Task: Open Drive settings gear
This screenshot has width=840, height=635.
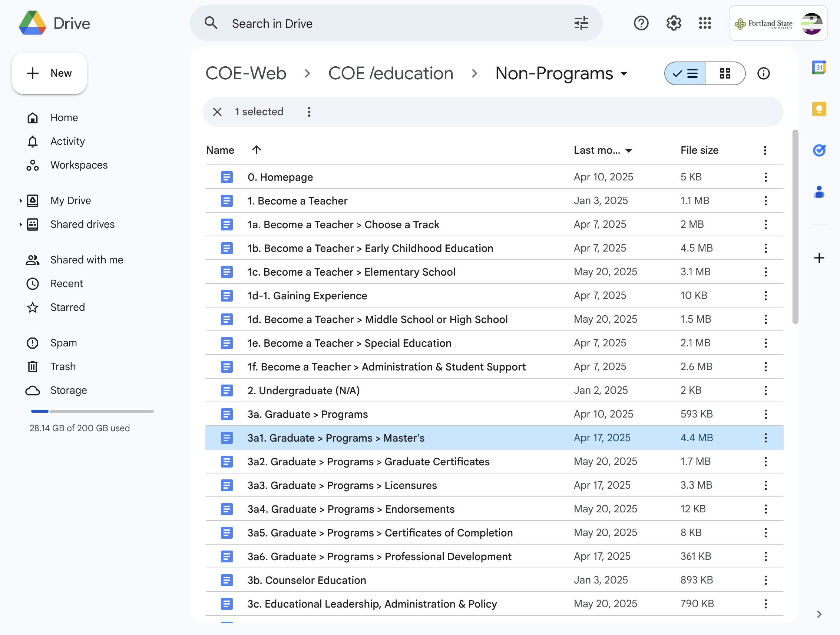Action: (x=673, y=23)
